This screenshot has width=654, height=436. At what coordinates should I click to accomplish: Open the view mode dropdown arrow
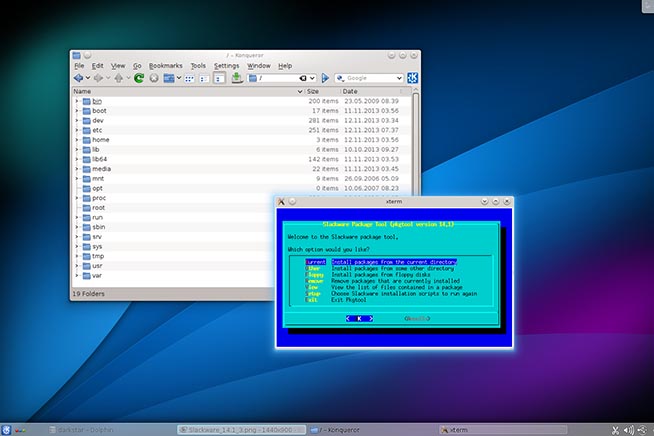[x=179, y=78]
